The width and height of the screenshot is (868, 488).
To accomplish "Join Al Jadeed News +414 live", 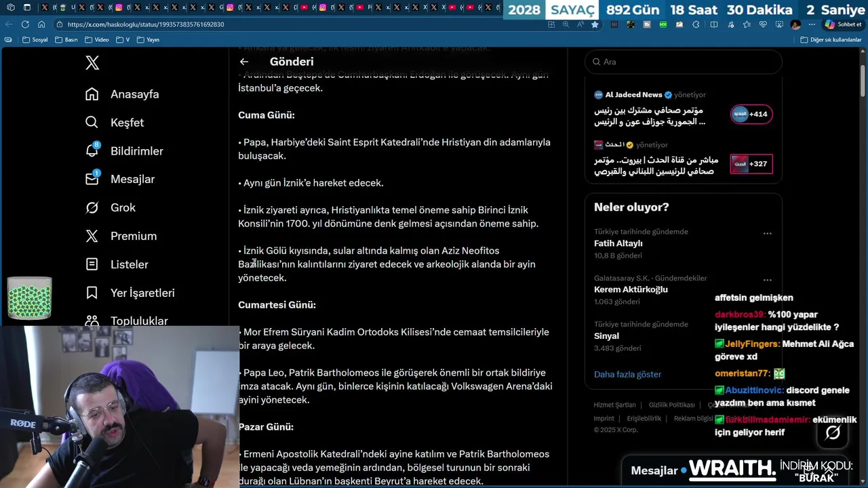I will click(x=751, y=114).
